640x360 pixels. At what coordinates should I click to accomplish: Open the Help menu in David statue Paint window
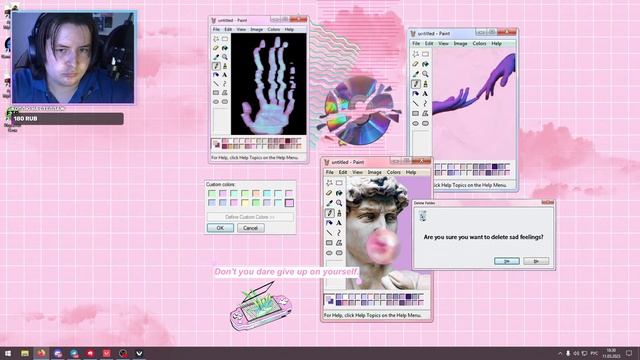(411, 172)
